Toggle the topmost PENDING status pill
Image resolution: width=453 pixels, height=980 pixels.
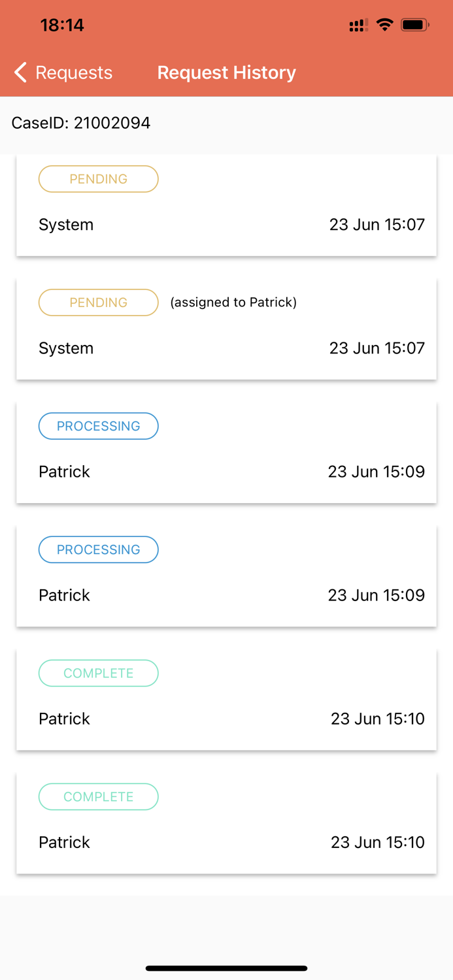coord(98,178)
